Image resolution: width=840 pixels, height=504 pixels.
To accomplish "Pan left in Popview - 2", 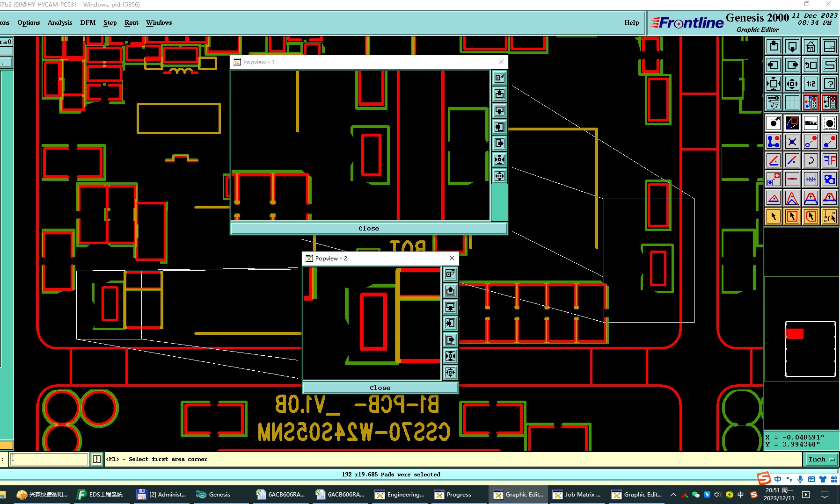I will pos(450,323).
